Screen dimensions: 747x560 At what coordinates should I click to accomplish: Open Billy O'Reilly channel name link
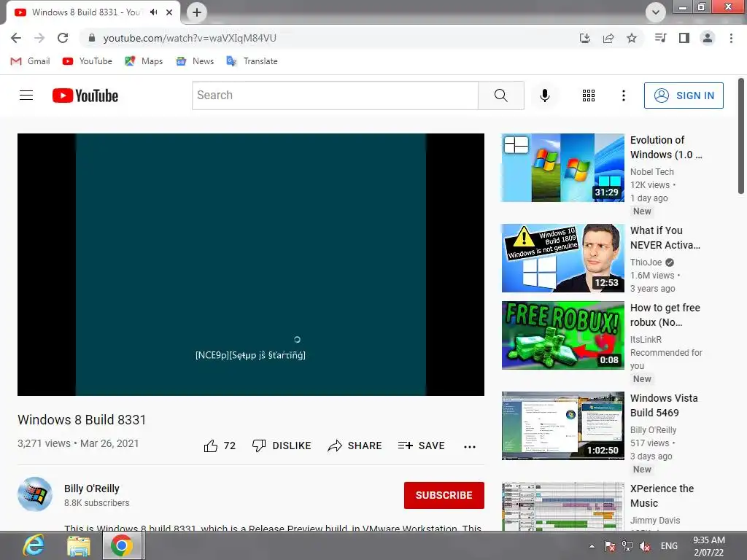(92, 489)
